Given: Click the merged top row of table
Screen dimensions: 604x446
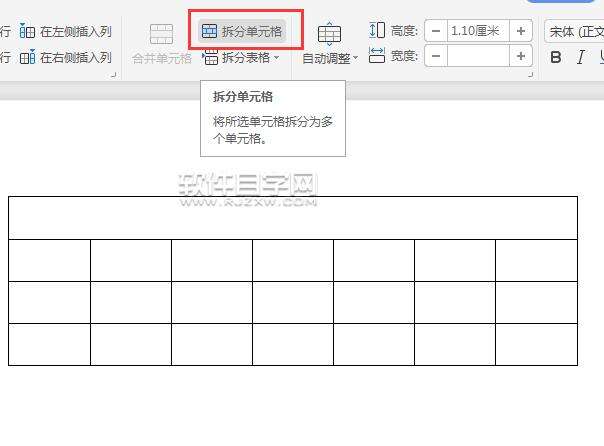Looking at the screenshot, I should tap(293, 218).
